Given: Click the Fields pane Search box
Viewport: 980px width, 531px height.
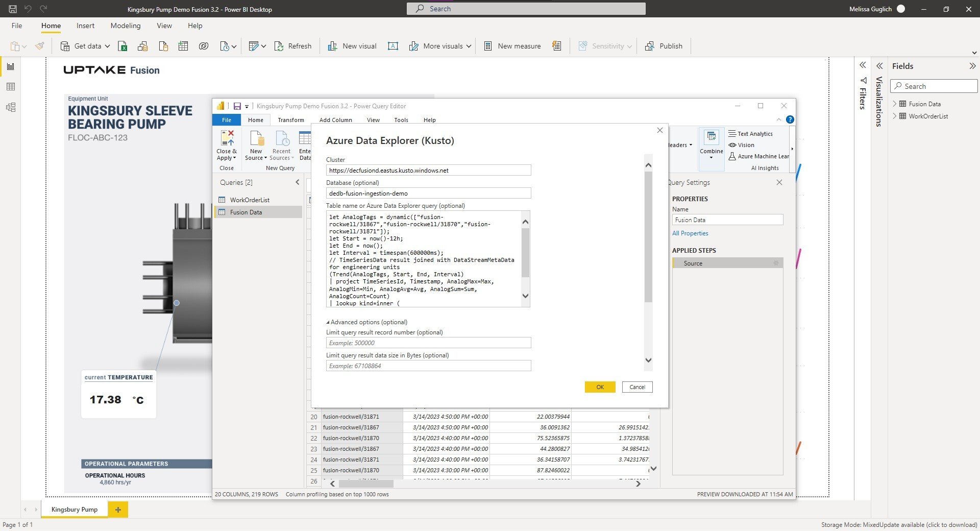Looking at the screenshot, I should click(934, 86).
